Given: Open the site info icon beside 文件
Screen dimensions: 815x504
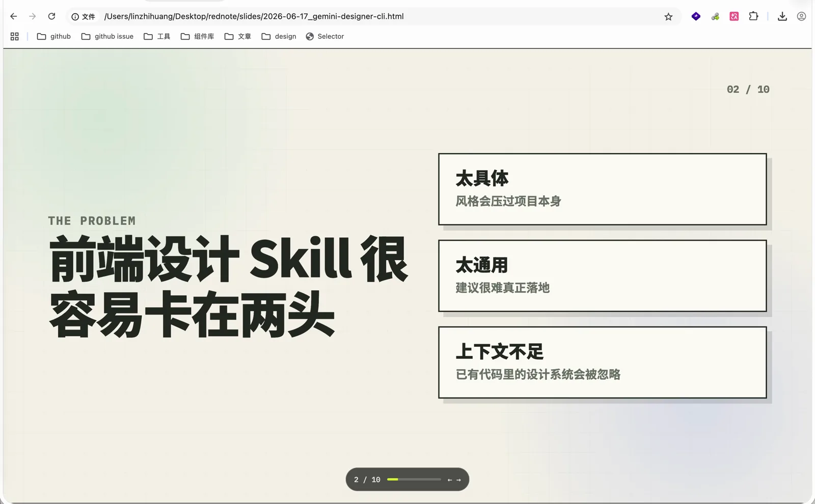Looking at the screenshot, I should (x=75, y=17).
